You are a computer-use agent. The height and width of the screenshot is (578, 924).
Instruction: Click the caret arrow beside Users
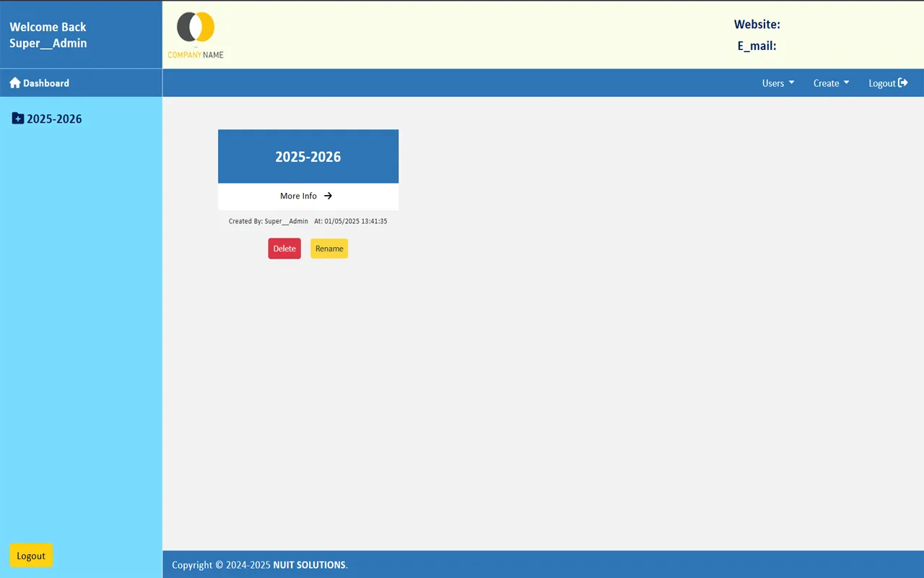tap(792, 82)
